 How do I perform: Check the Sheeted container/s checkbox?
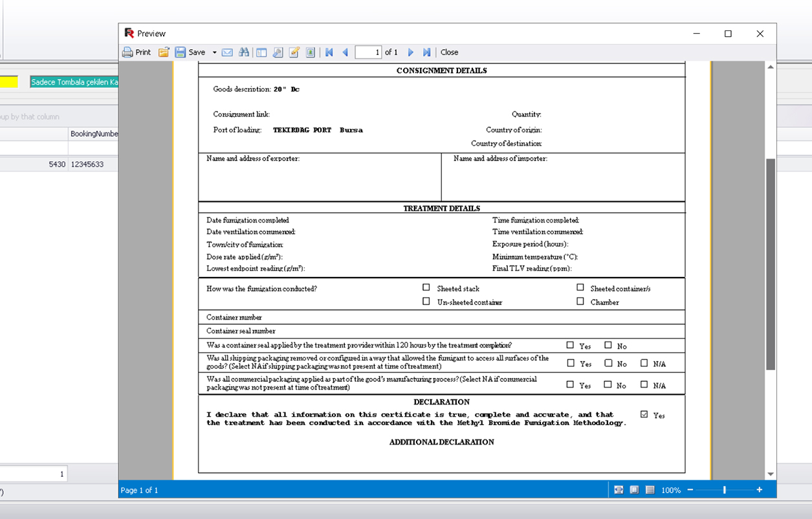[580, 287]
